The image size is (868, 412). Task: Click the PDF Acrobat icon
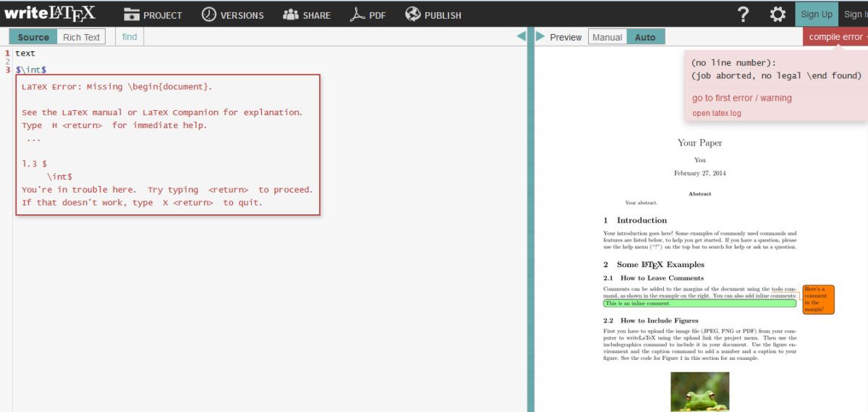point(357,14)
